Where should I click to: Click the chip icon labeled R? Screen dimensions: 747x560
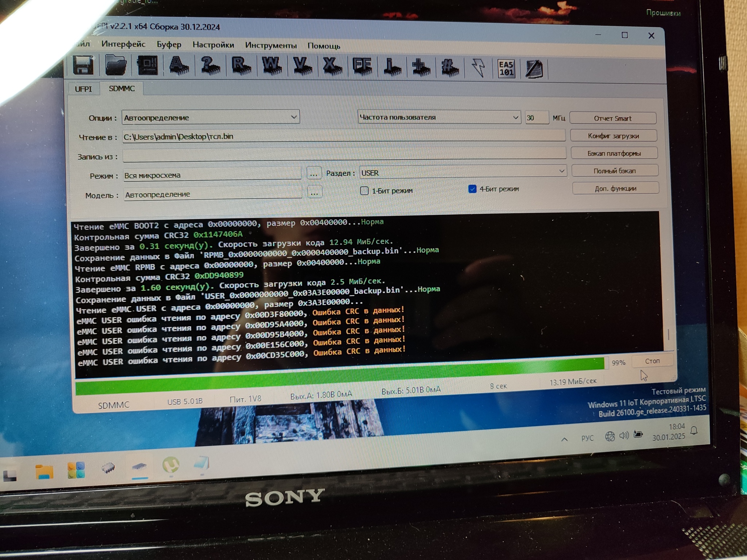point(241,66)
